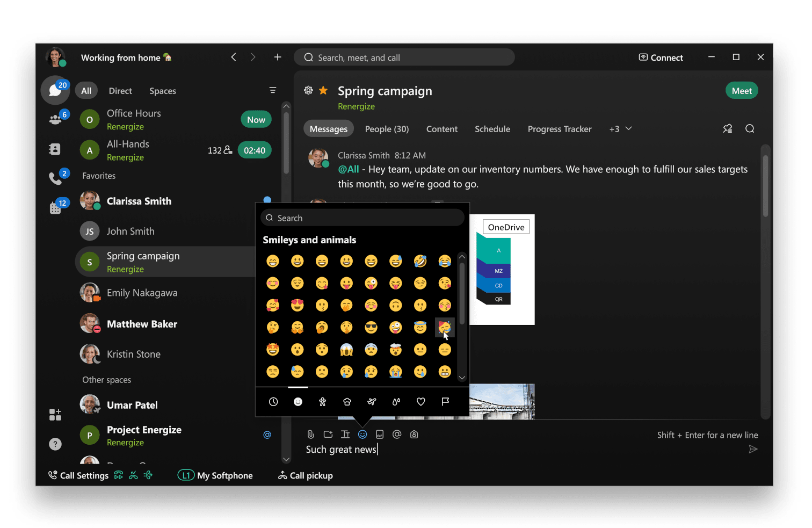Open the Messaging tab in sidebar
The image size is (812, 528).
click(55, 90)
